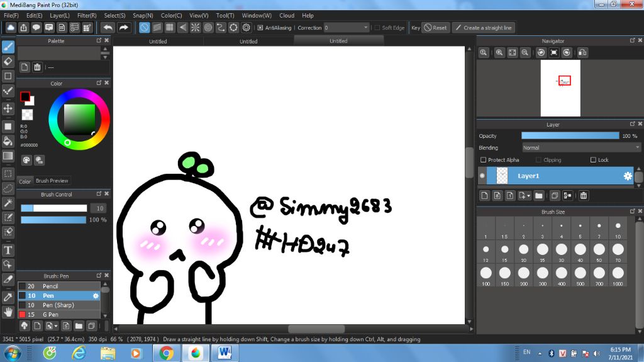This screenshot has width=644, height=362.
Task: Select the Lasso tool
Action: click(8, 188)
